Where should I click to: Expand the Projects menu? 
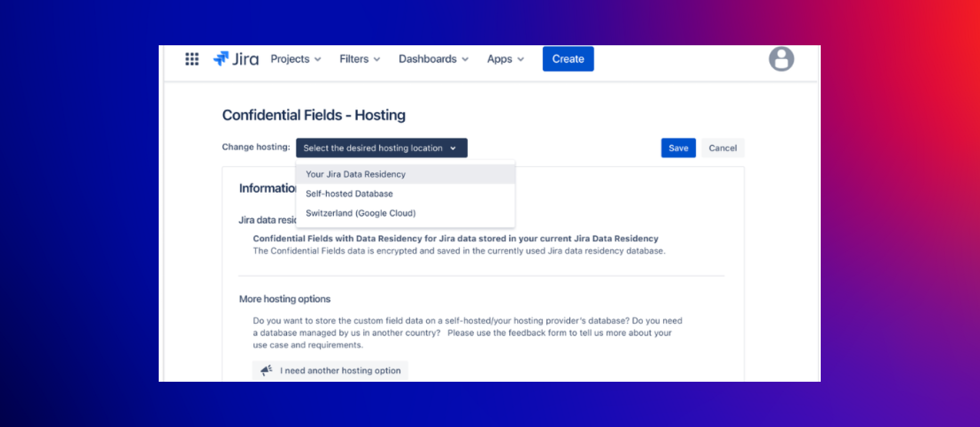(296, 59)
